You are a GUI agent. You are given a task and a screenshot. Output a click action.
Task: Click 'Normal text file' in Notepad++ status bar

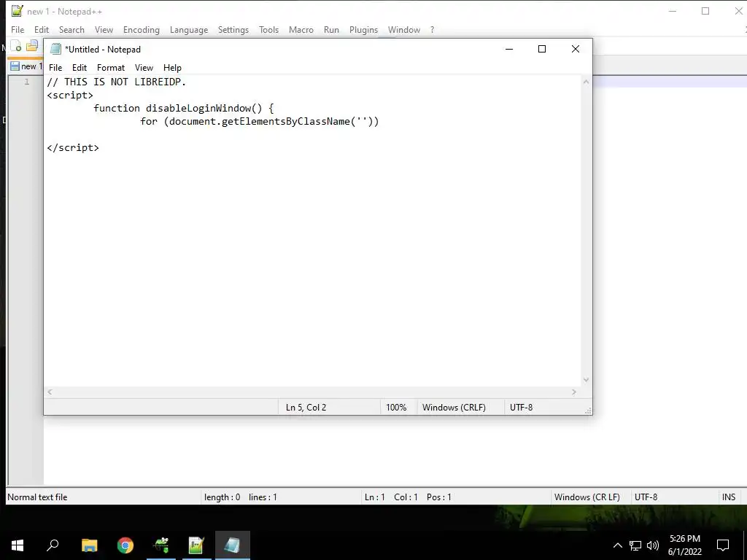tap(37, 497)
